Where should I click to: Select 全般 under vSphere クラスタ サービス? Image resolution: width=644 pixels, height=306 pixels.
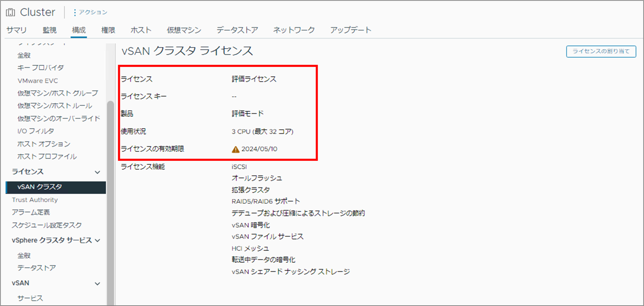point(24,255)
